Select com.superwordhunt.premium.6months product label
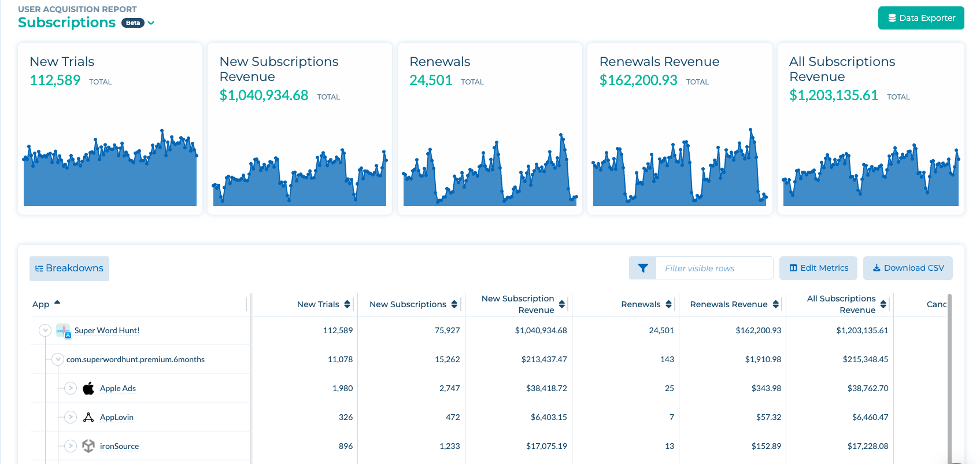Image resolution: width=980 pixels, height=464 pixels. [135, 359]
